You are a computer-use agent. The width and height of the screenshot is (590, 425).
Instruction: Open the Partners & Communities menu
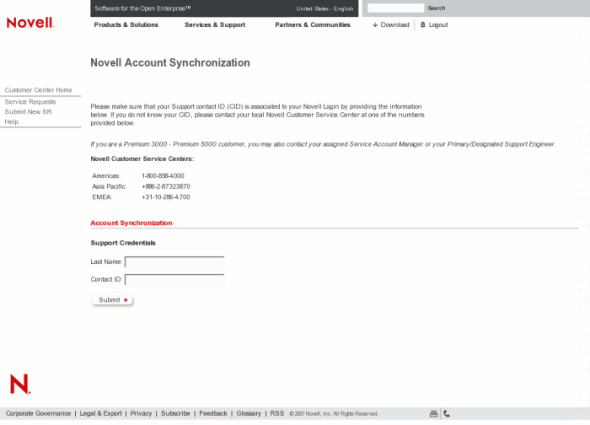click(313, 25)
